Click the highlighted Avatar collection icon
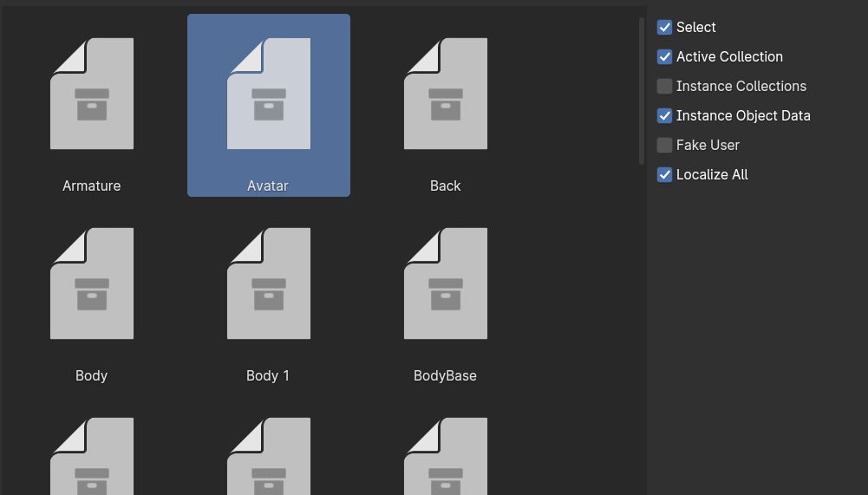This screenshot has height=495, width=868. [x=269, y=94]
